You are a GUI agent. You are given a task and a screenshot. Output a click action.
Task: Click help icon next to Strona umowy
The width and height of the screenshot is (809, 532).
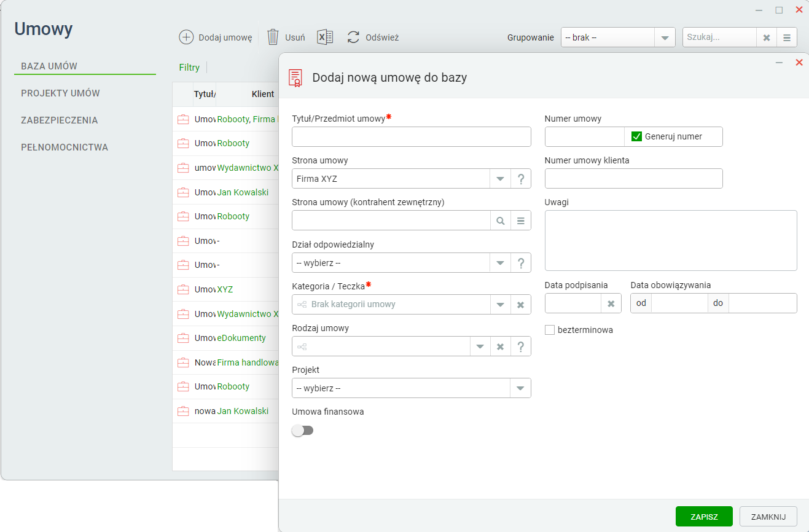pos(521,179)
